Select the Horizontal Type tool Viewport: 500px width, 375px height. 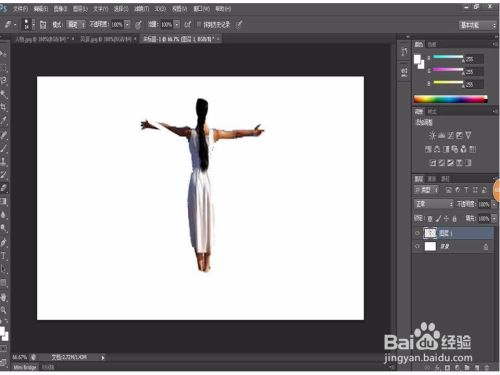click(x=4, y=256)
